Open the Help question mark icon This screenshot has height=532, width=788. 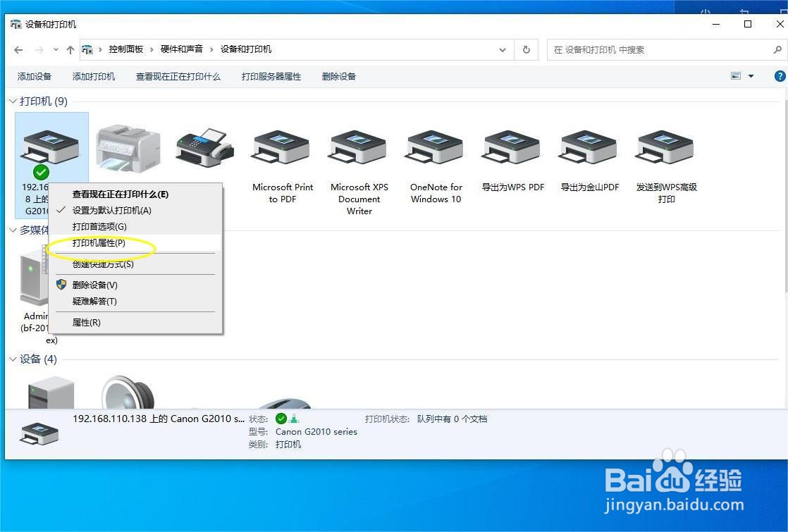point(780,76)
